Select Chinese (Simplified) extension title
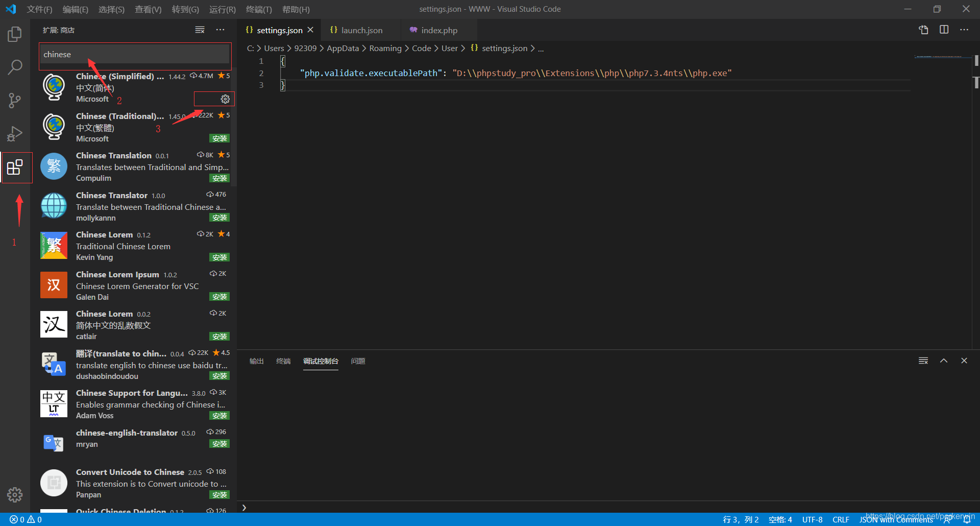 pyautogui.click(x=120, y=76)
